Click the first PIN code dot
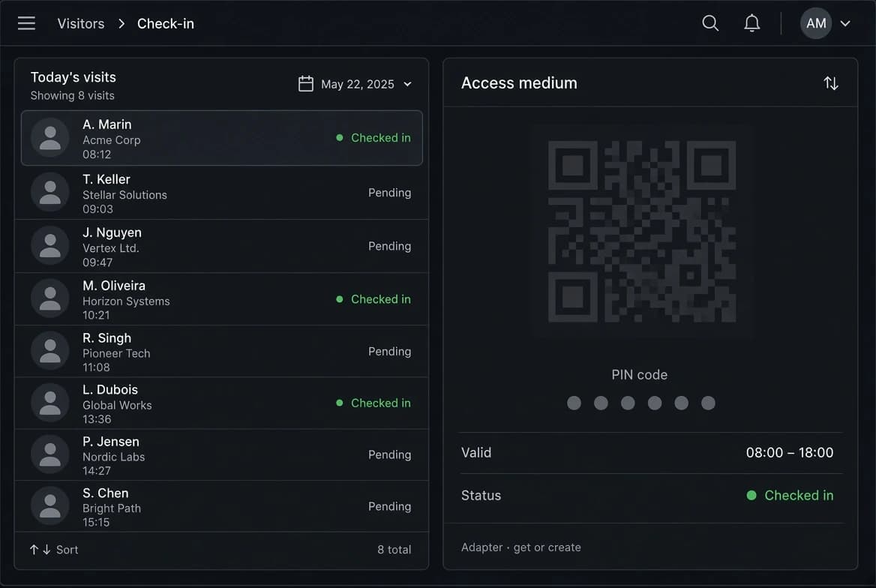876x588 pixels. coord(574,403)
